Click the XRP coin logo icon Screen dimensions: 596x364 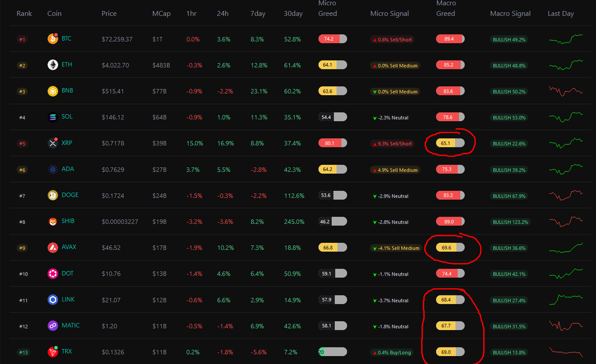tap(53, 144)
